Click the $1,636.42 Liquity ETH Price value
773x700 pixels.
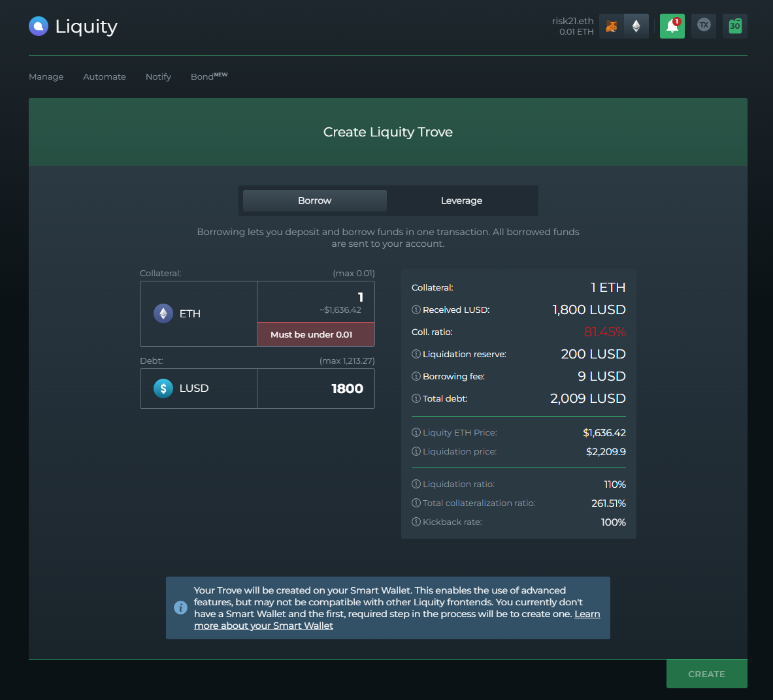(x=604, y=432)
